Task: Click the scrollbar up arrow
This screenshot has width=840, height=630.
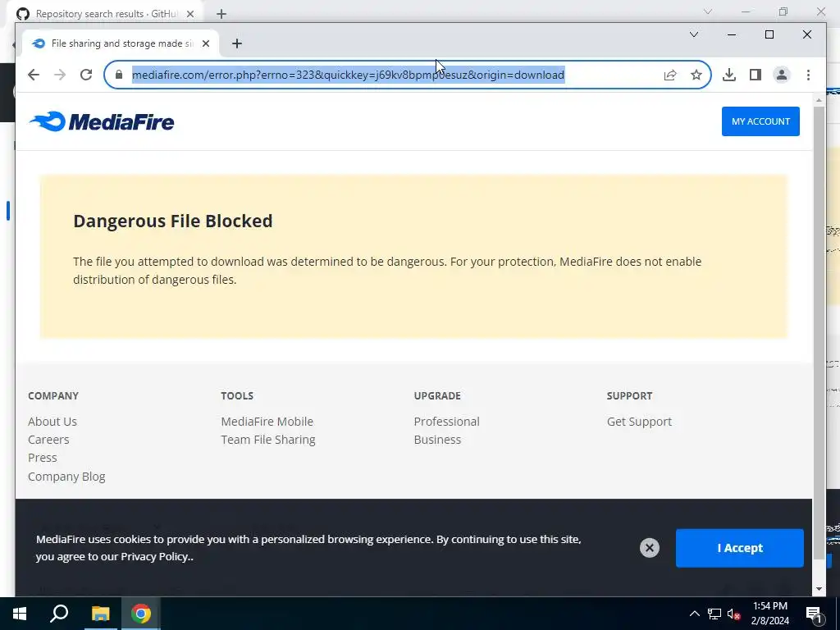Action: point(819,100)
